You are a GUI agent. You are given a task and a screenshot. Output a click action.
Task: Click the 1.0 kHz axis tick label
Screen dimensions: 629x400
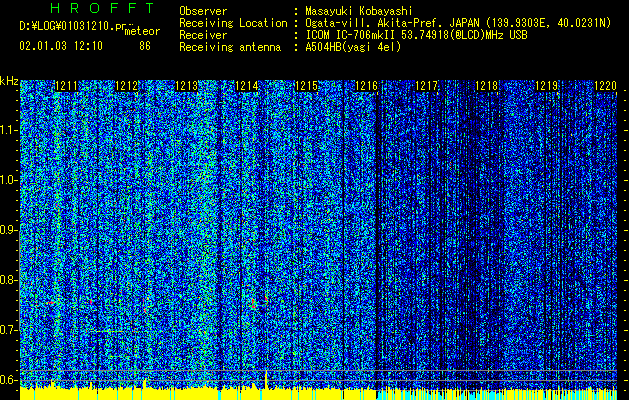(8, 180)
